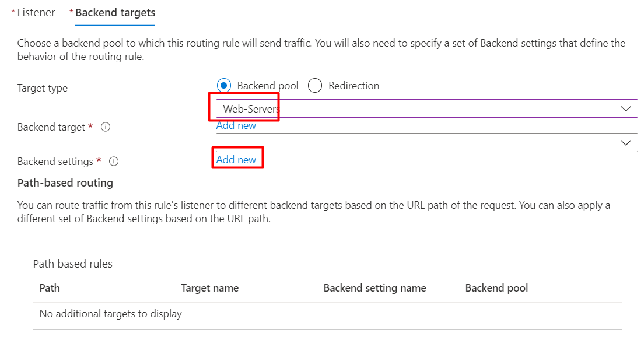
Task: Click Add new for Backend settings
Action: (x=236, y=160)
